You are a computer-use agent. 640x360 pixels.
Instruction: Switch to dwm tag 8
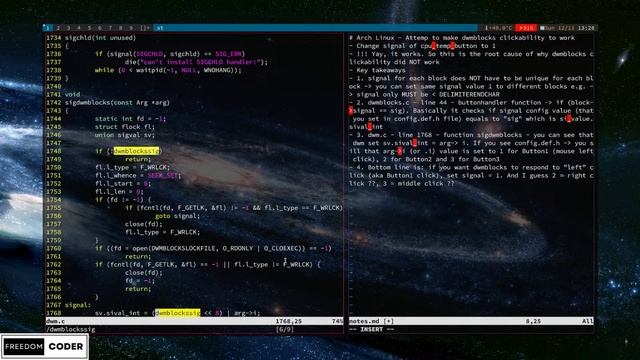tap(120, 28)
